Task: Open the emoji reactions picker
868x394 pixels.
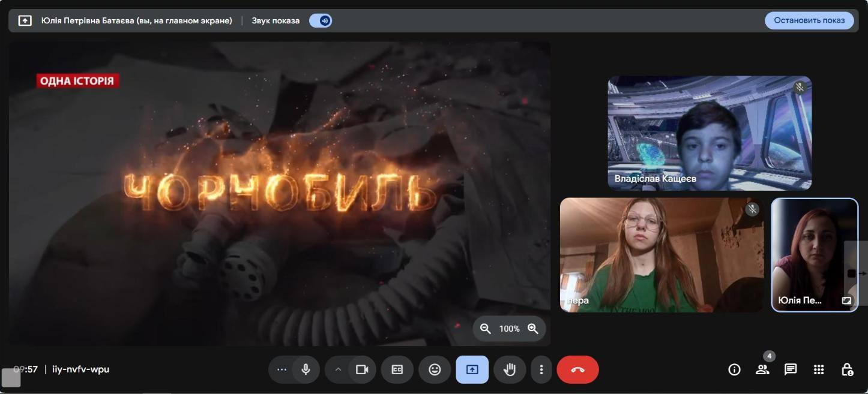Action: coord(435,369)
